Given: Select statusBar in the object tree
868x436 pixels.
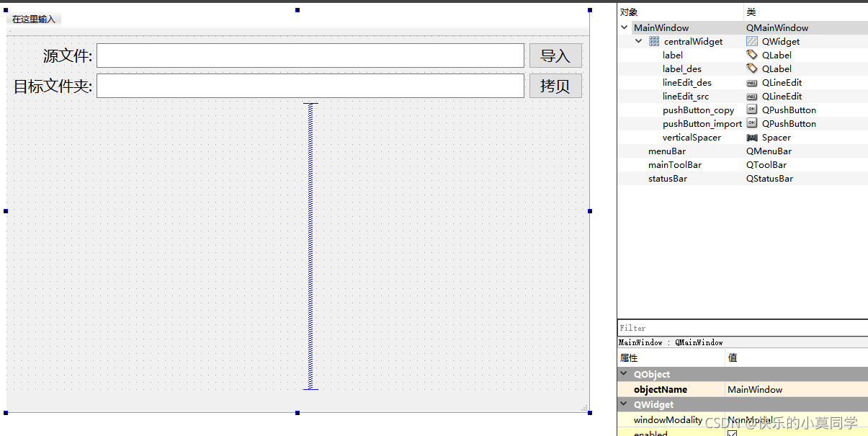Looking at the screenshot, I should coord(668,179).
